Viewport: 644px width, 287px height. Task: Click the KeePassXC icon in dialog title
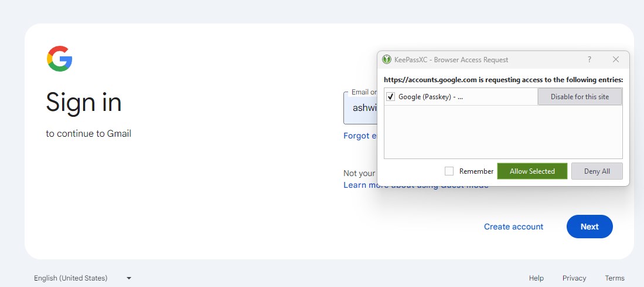pyautogui.click(x=387, y=59)
